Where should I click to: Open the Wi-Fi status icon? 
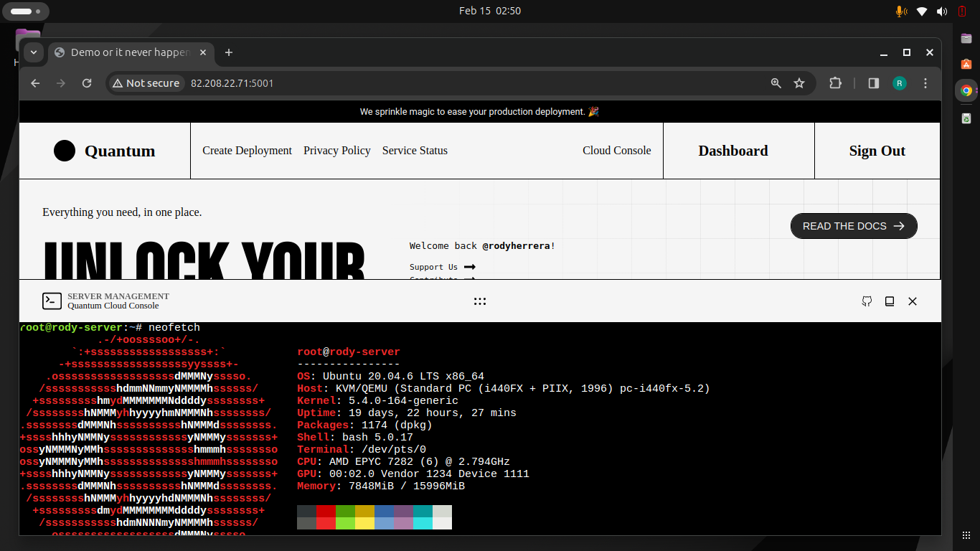(922, 11)
